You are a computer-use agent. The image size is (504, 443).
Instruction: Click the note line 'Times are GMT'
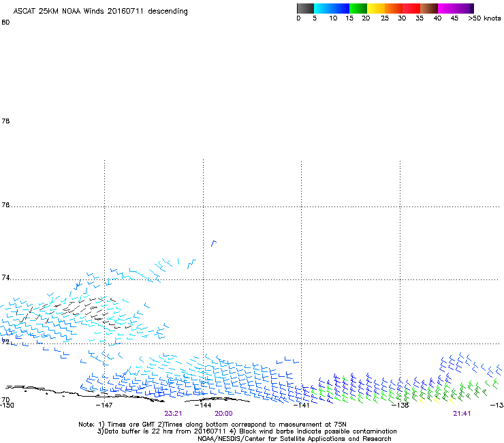pyautogui.click(x=130, y=425)
